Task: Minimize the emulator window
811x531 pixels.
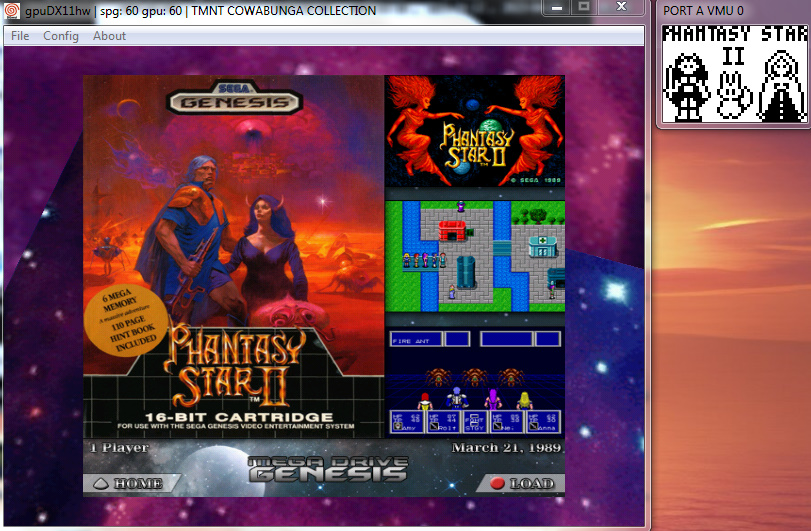Action: [x=557, y=7]
